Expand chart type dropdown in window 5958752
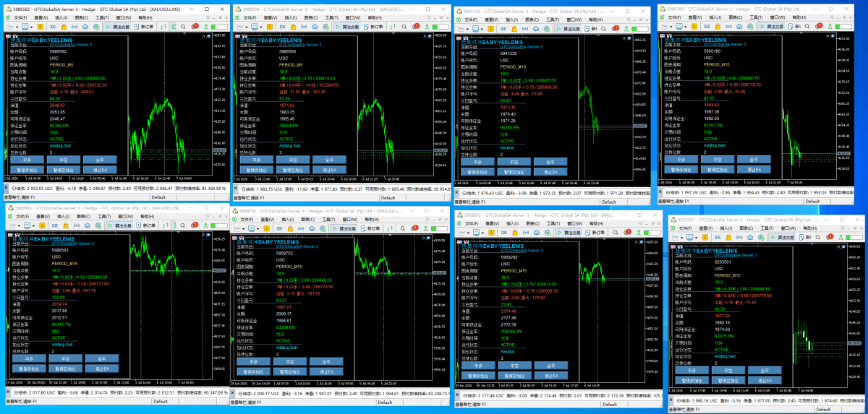The height and width of the screenshot is (414, 868). 243,228
